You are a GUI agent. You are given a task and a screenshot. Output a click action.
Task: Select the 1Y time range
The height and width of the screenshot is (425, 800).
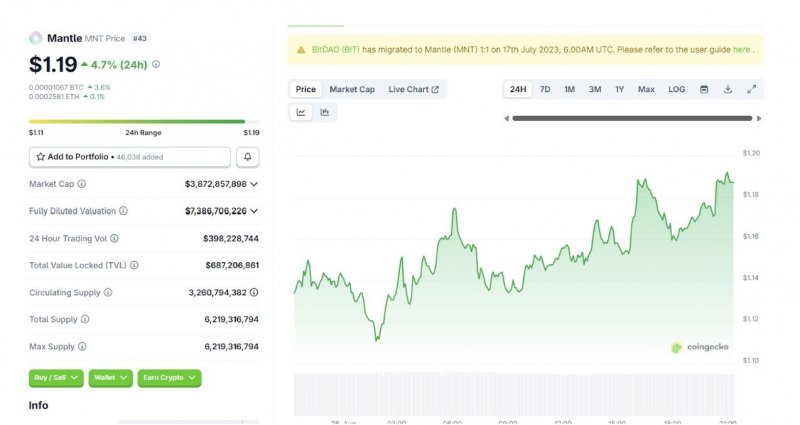pyautogui.click(x=619, y=89)
